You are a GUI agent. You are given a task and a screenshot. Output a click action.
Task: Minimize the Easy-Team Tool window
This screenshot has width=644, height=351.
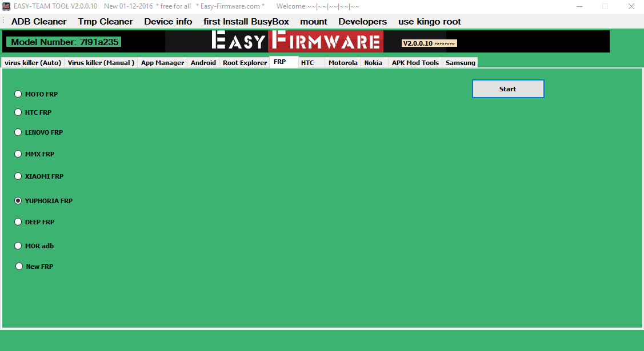579,6
